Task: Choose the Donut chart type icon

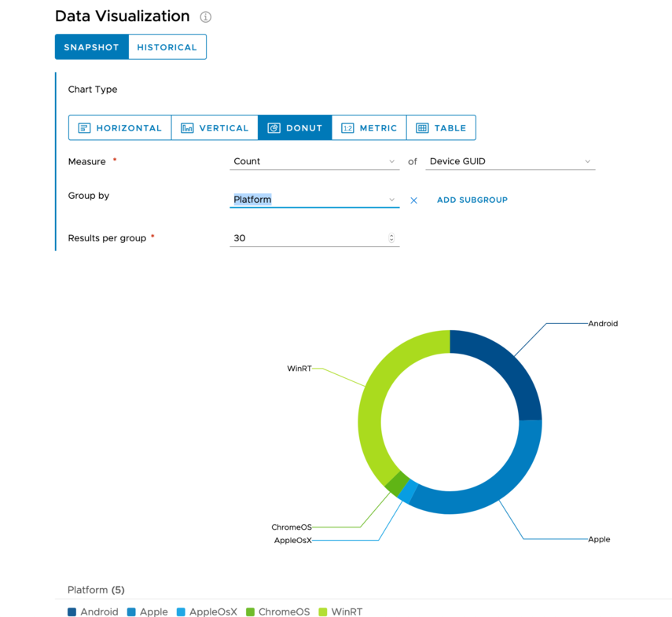Action: [x=274, y=128]
